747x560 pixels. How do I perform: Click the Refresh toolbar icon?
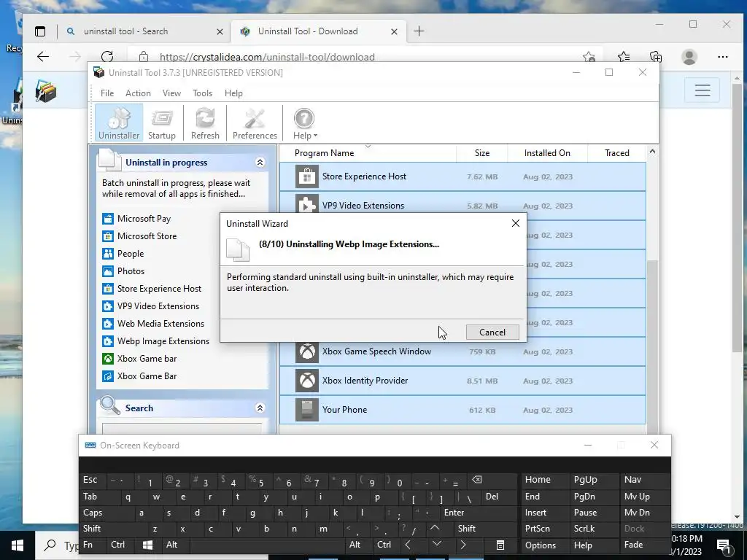(205, 122)
